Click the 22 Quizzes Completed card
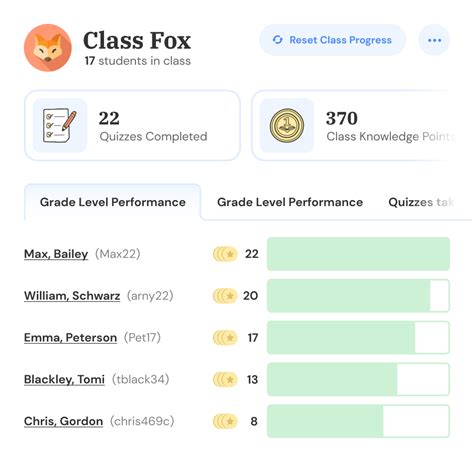Image resolution: width=474 pixels, height=462 pixels. pyautogui.click(x=132, y=126)
